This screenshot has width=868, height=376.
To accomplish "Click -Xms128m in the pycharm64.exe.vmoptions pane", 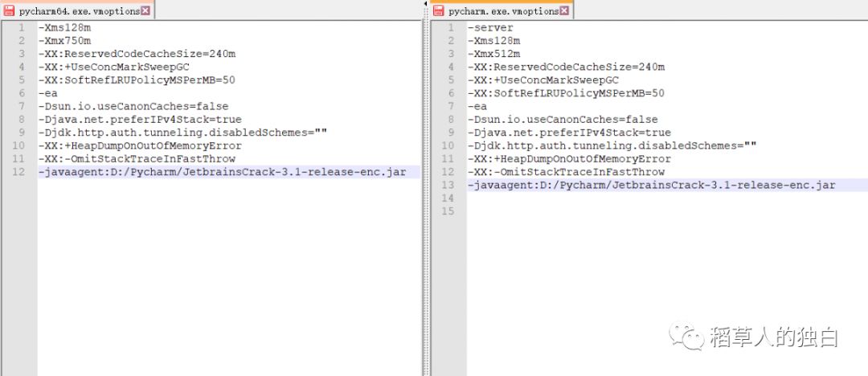I will coord(65,27).
